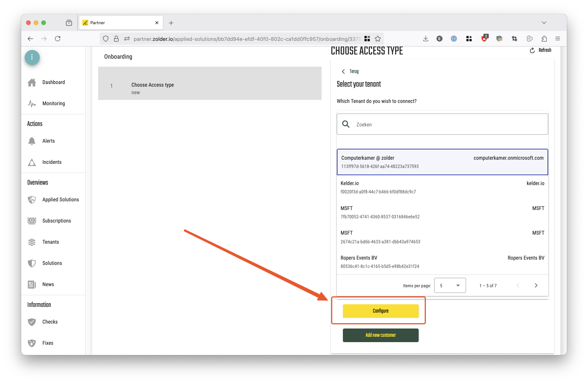Click the Alerts bell icon
588x383 pixels.
pos(32,141)
